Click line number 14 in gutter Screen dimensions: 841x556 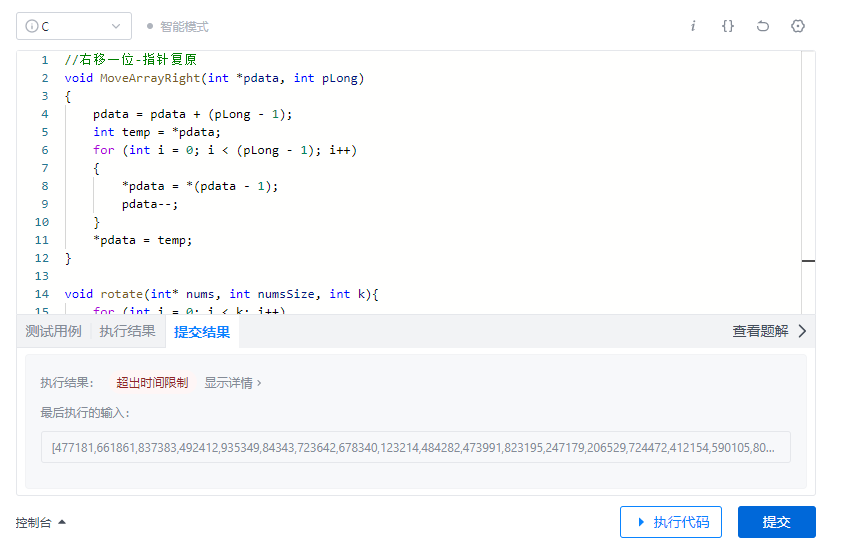42,294
